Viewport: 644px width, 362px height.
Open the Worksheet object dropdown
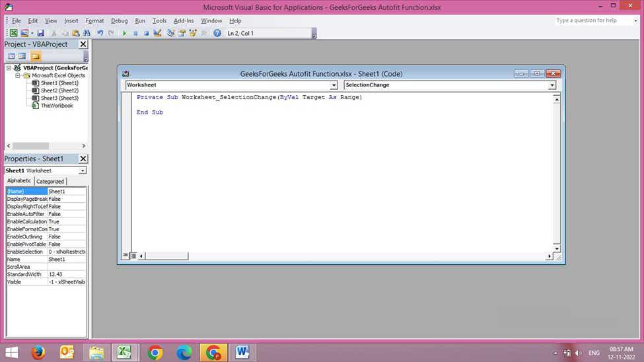coord(334,85)
